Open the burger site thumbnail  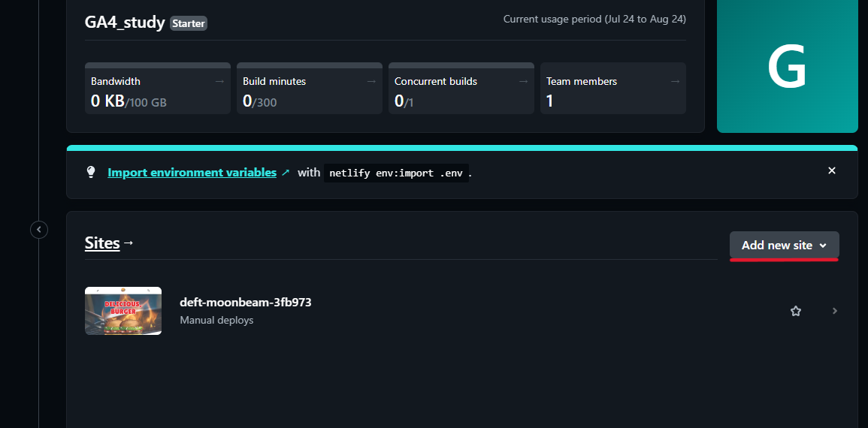point(123,311)
